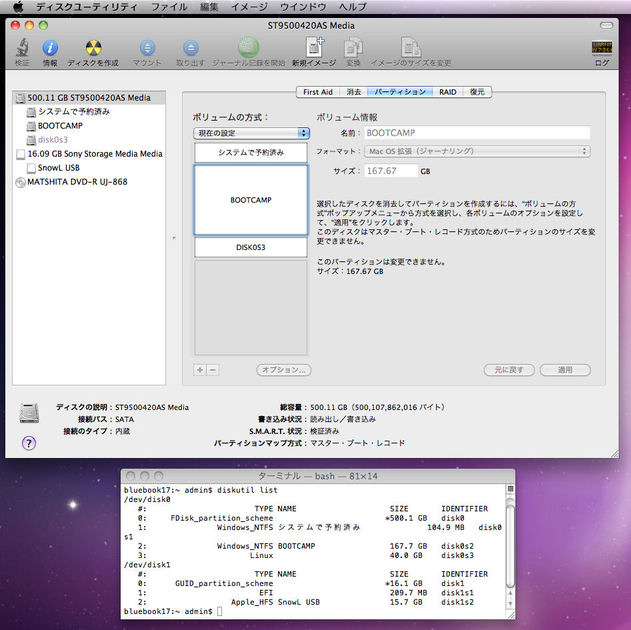Select the 500.11 GB ST9500420AS Media disk

pyautogui.click(x=89, y=98)
